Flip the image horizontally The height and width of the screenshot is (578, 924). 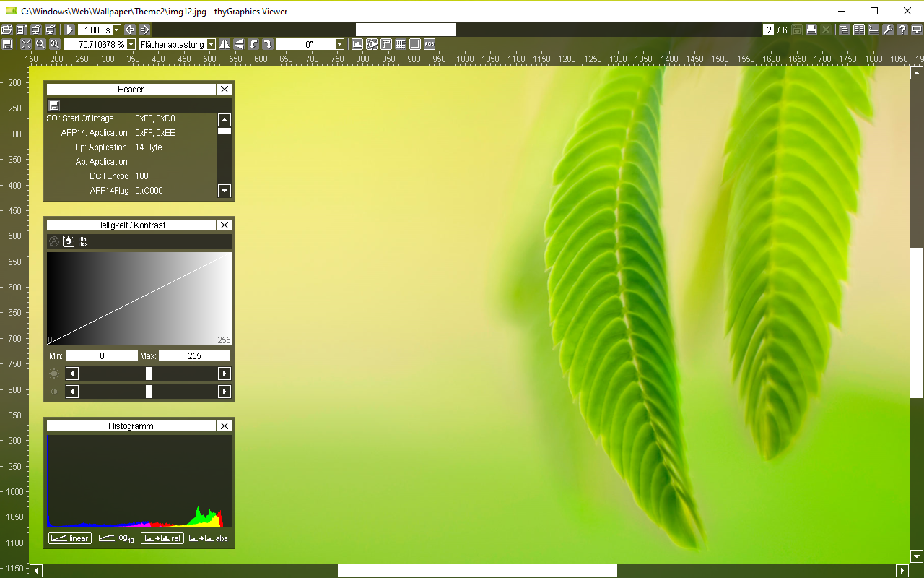pos(225,44)
